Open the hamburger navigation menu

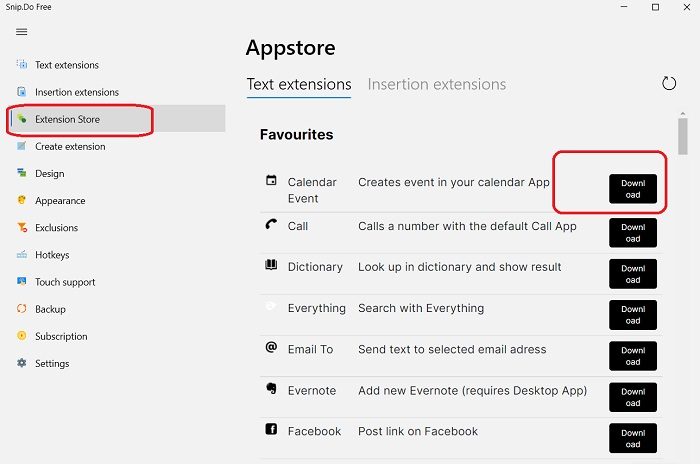[x=21, y=32]
